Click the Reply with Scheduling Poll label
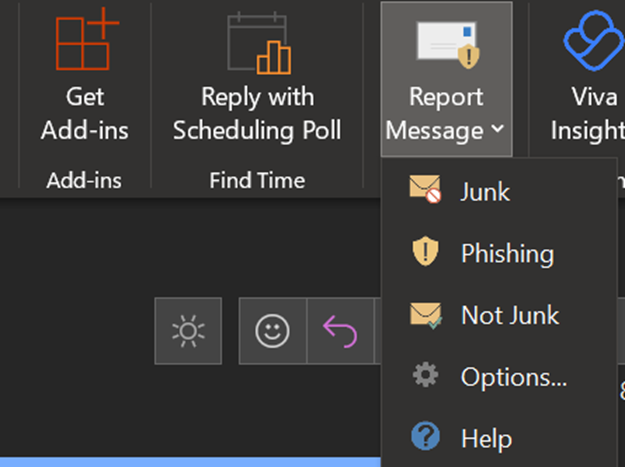This screenshot has width=625, height=467. click(x=257, y=114)
